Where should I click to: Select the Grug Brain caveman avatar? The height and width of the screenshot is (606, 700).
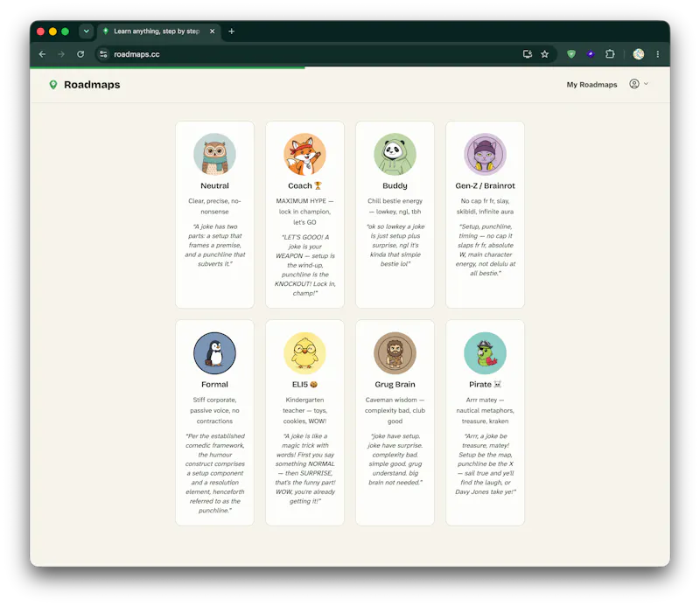(395, 353)
